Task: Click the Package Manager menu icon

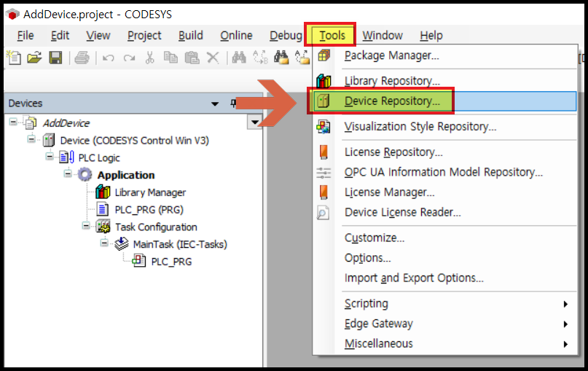Action: (x=324, y=55)
